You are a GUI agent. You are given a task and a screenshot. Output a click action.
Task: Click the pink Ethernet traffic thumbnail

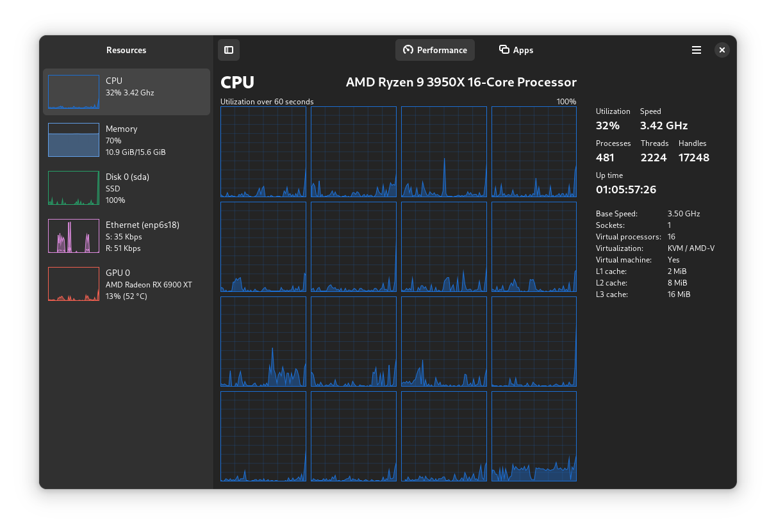pos(74,236)
